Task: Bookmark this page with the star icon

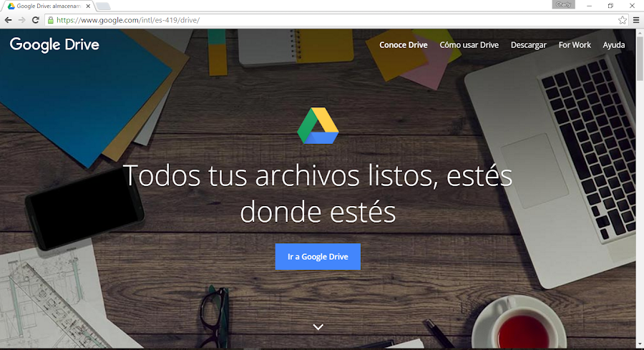Action: click(x=623, y=20)
